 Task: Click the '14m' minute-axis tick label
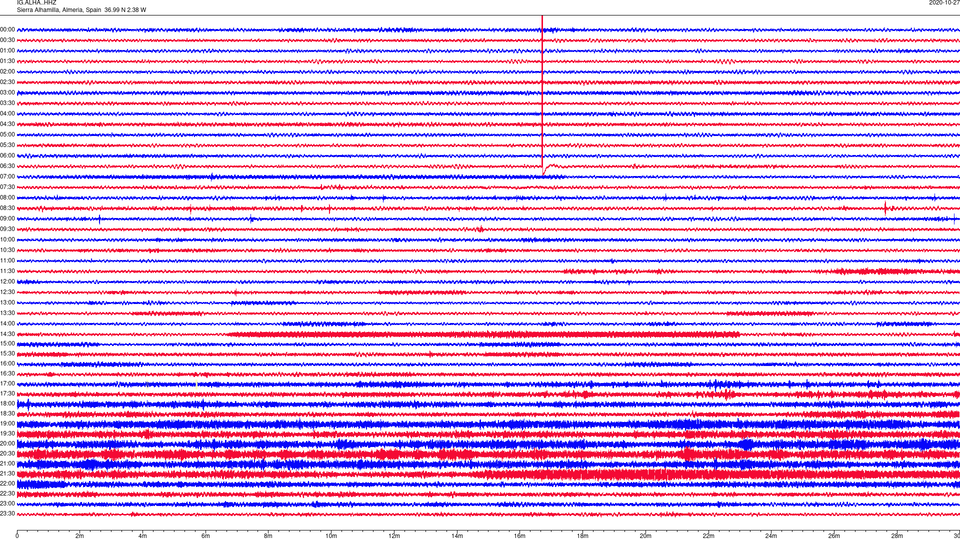[457, 536]
